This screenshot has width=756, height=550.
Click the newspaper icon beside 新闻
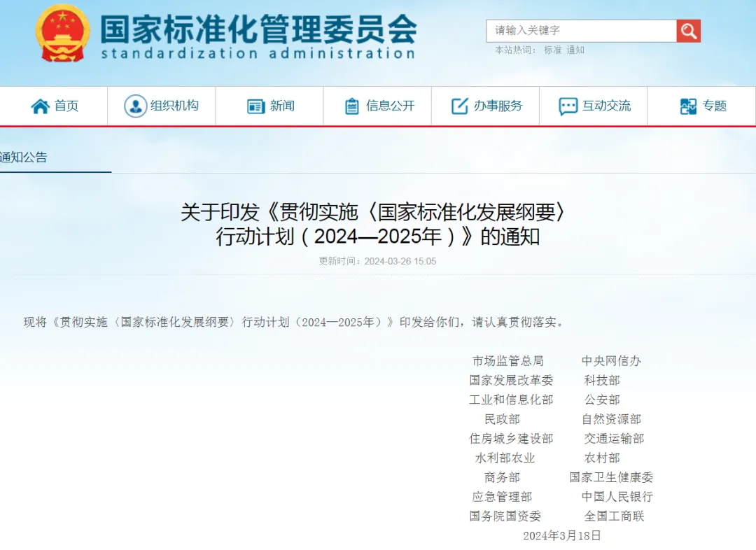pyautogui.click(x=256, y=106)
